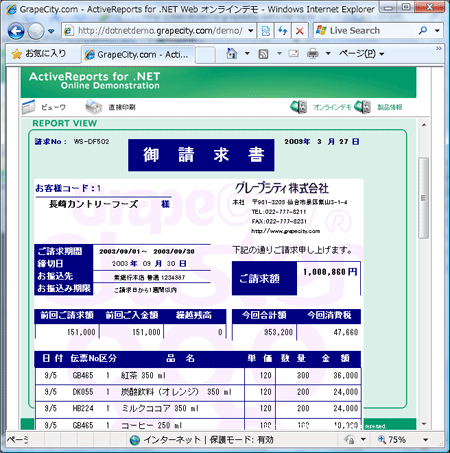Open the お気に入り favorites button

click(x=39, y=53)
